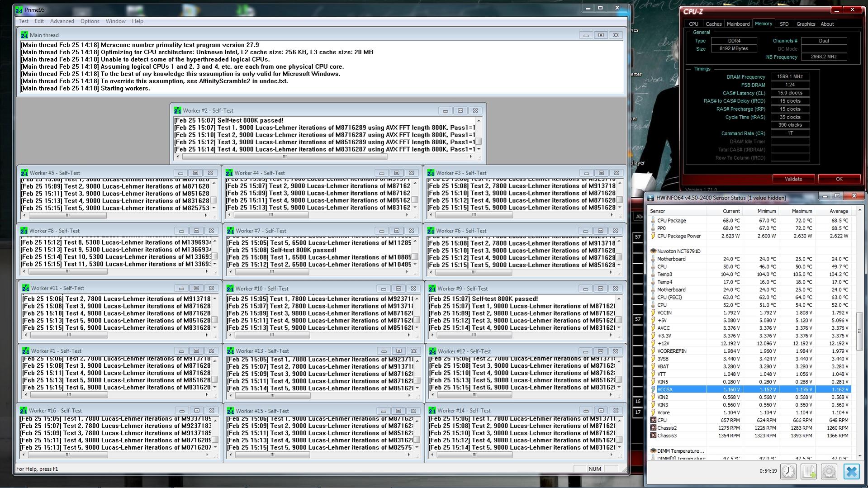Screen dimensions: 868x488
Task: Click the Worker #16 window icon
Action: [23, 411]
